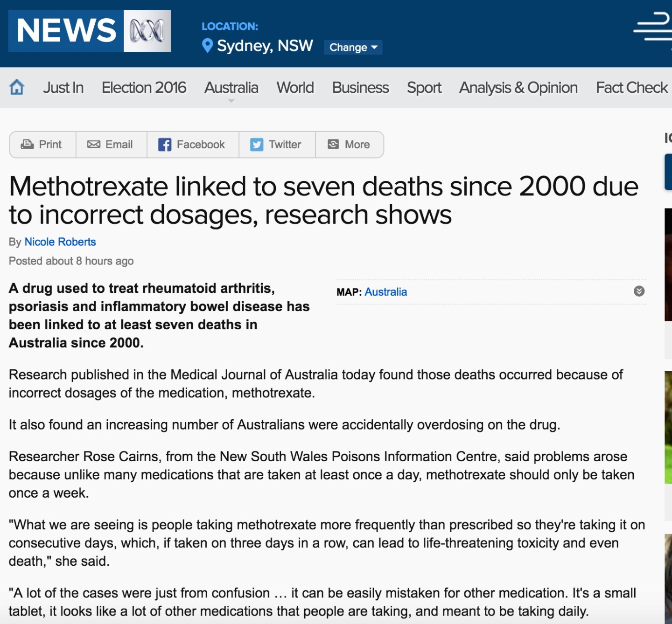Open the More sharing options

point(350,145)
